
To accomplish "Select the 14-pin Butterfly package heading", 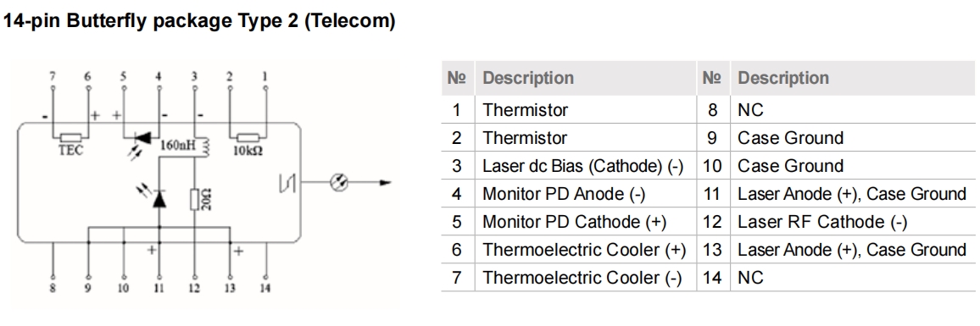I will point(199,20).
